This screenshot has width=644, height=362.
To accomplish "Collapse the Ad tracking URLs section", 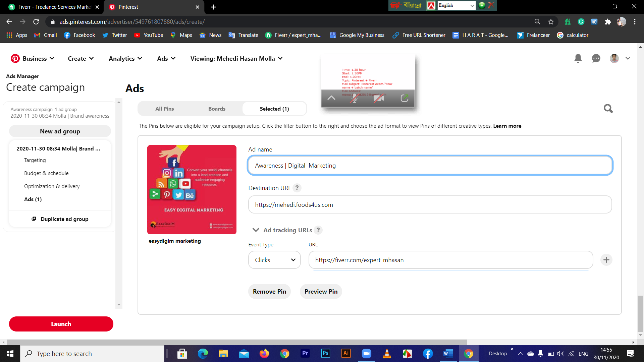I will point(256,230).
